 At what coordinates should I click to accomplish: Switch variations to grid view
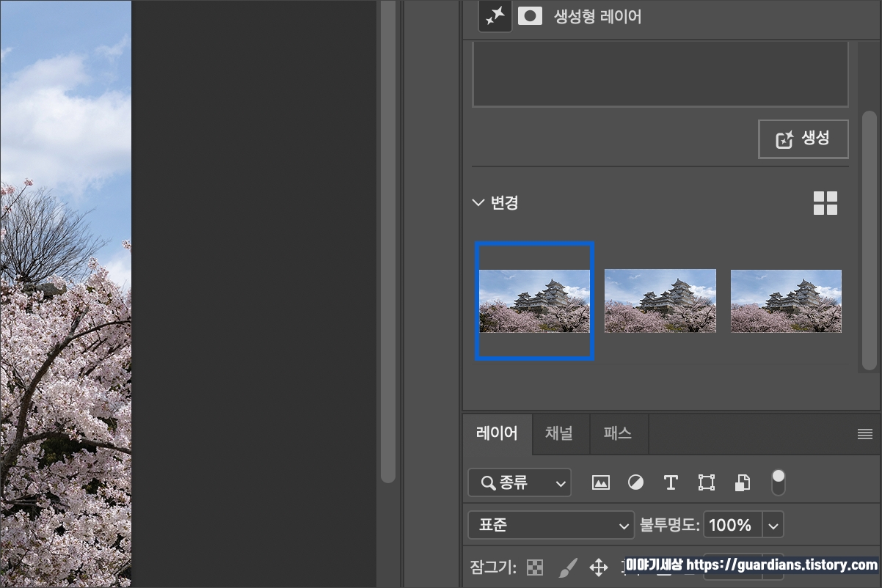[x=825, y=203]
